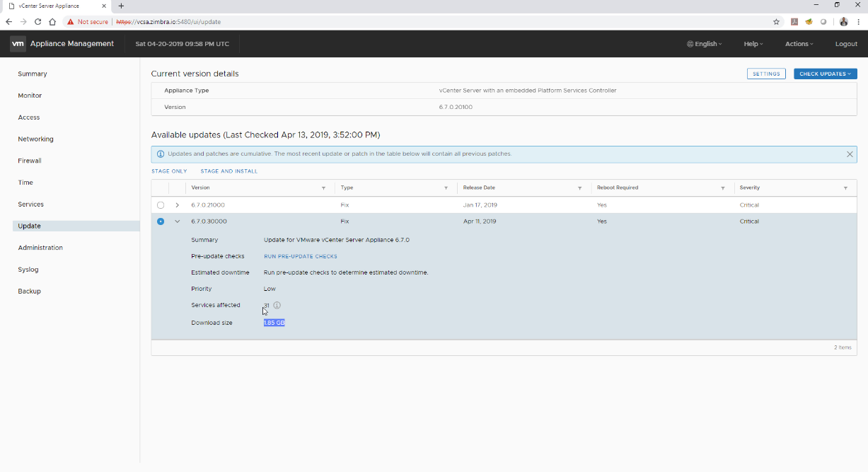Viewport: 868px width, 472px height.
Task: Click the 2 items count footer
Action: coord(843,347)
